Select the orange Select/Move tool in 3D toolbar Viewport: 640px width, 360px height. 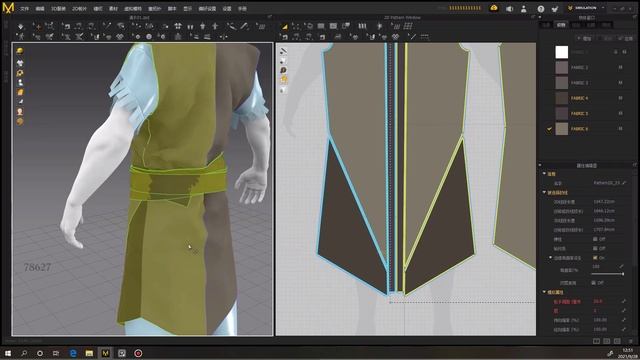pos(37,27)
